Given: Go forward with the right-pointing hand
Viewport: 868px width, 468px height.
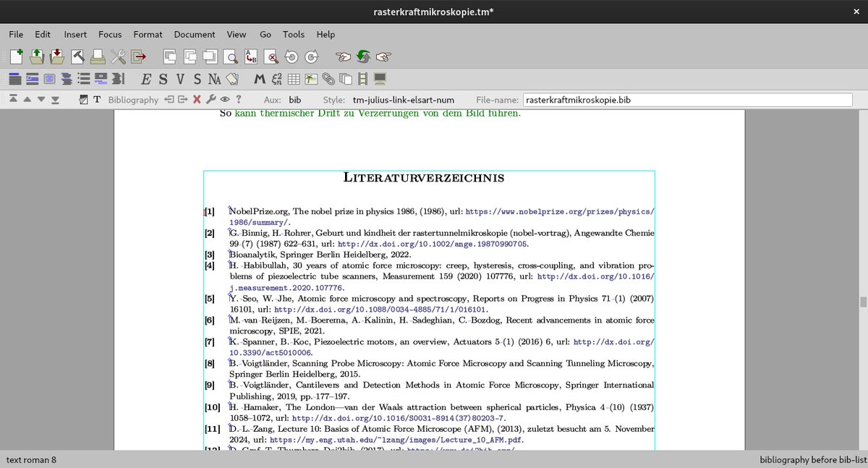Looking at the screenshot, I should click(x=384, y=56).
